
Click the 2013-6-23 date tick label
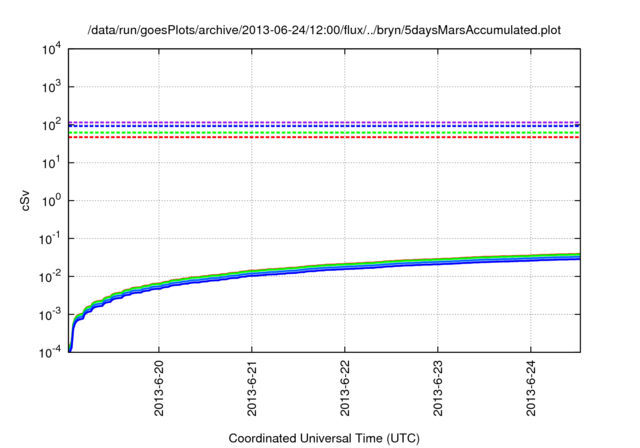click(438, 388)
